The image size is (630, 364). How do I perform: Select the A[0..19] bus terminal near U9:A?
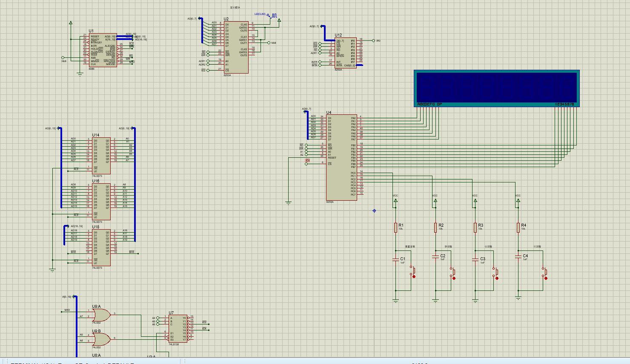coord(74,297)
